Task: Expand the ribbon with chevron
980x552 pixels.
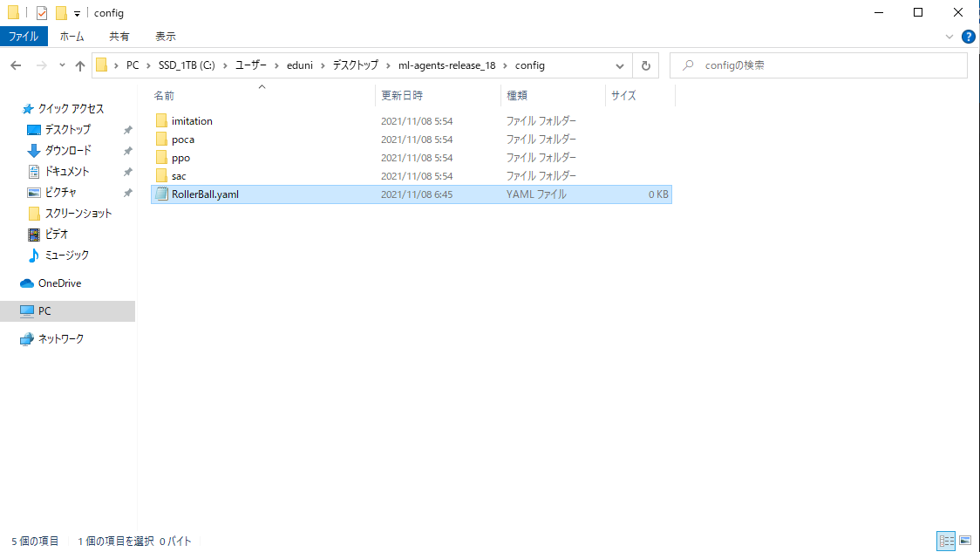Action: [949, 37]
